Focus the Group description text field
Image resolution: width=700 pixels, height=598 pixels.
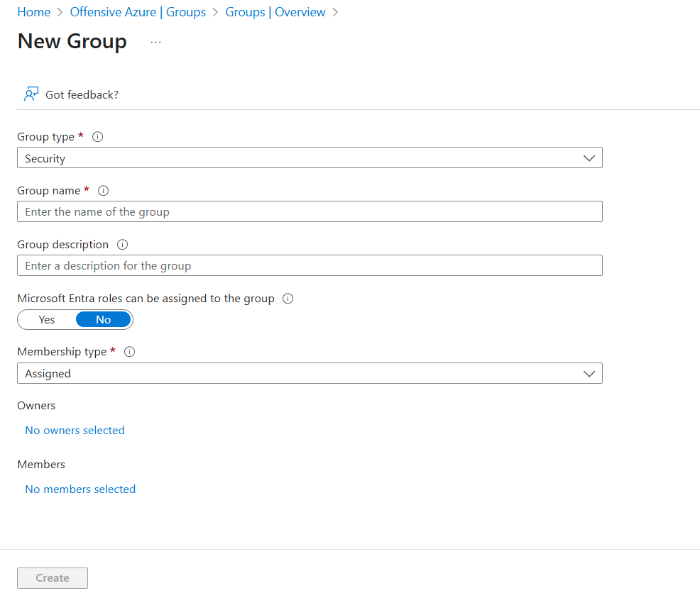pos(310,265)
